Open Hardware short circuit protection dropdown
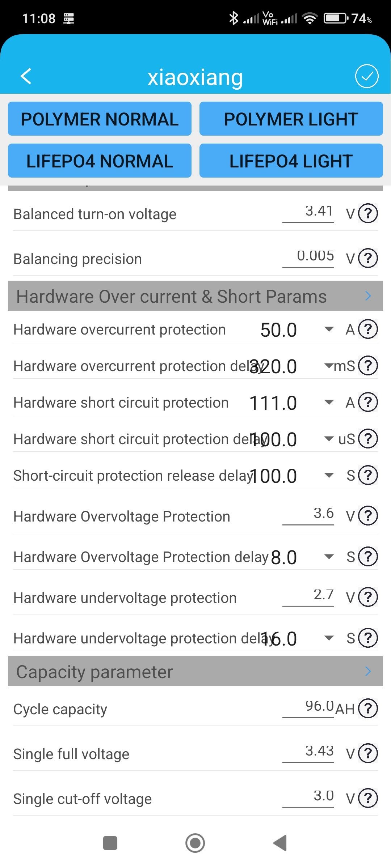The height and width of the screenshot is (868, 391). pyautogui.click(x=329, y=402)
